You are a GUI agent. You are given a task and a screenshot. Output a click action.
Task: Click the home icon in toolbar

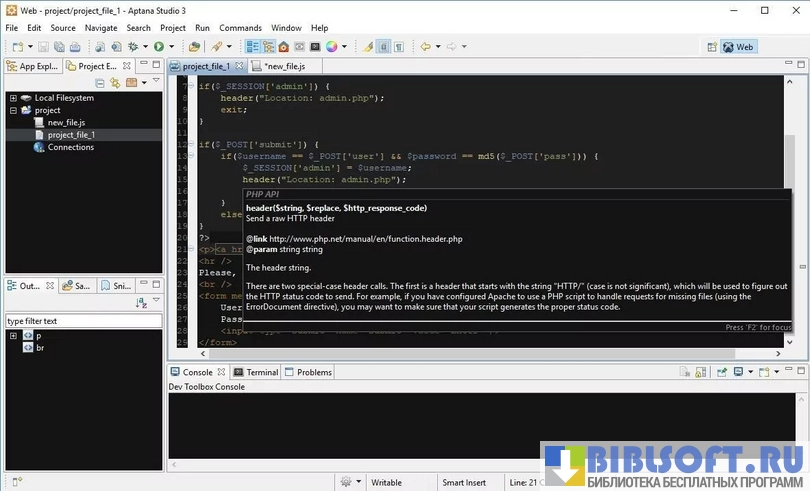pyautogui.click(x=284, y=47)
